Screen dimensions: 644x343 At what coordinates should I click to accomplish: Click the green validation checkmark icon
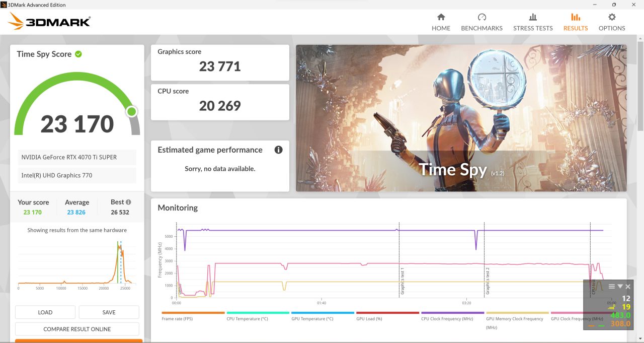[78, 54]
